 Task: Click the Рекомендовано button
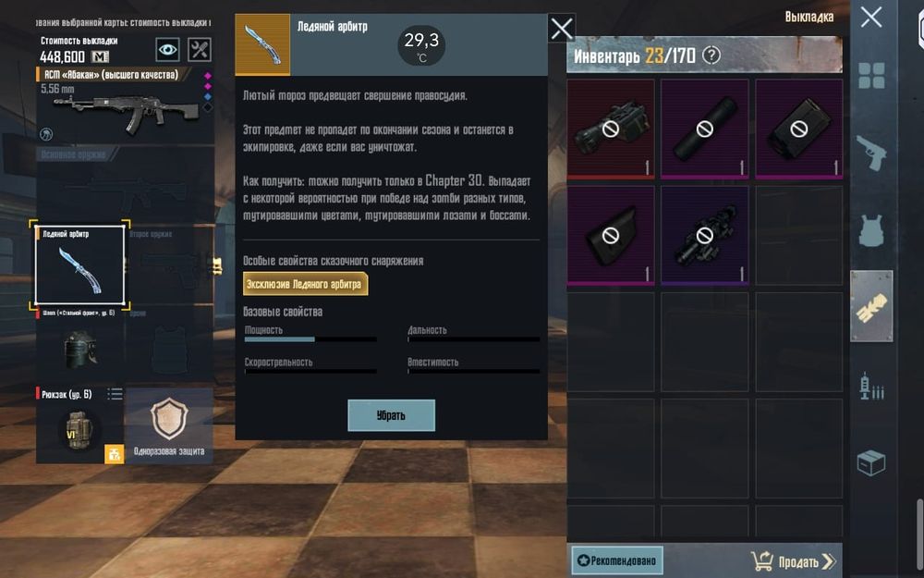tap(617, 560)
